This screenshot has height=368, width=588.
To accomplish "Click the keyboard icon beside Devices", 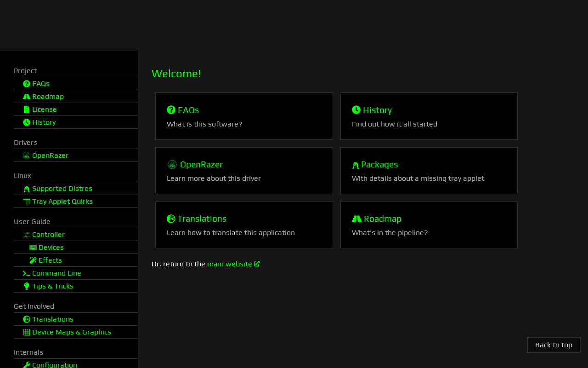I will point(33,247).
